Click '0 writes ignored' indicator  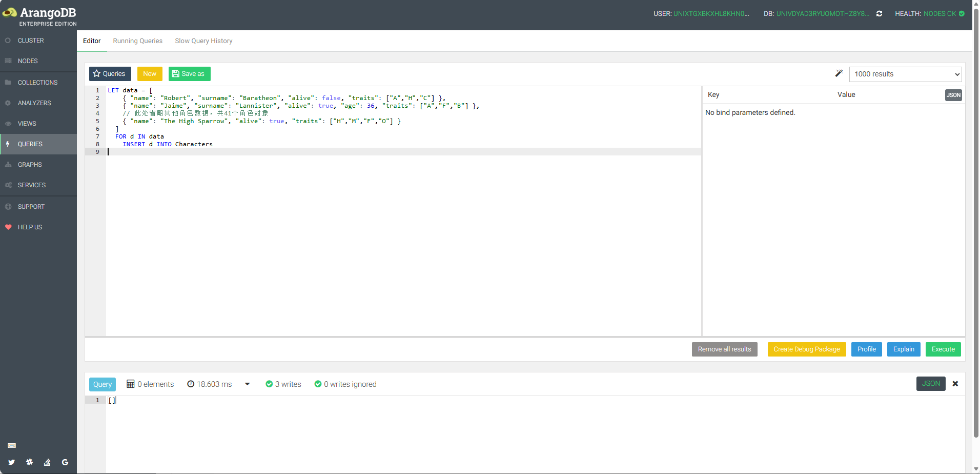coord(345,384)
